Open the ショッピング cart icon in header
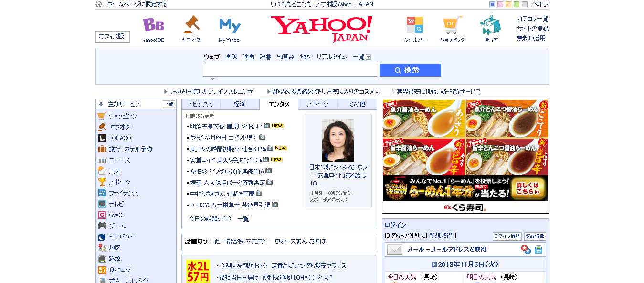644x283 pixels. 452,25
